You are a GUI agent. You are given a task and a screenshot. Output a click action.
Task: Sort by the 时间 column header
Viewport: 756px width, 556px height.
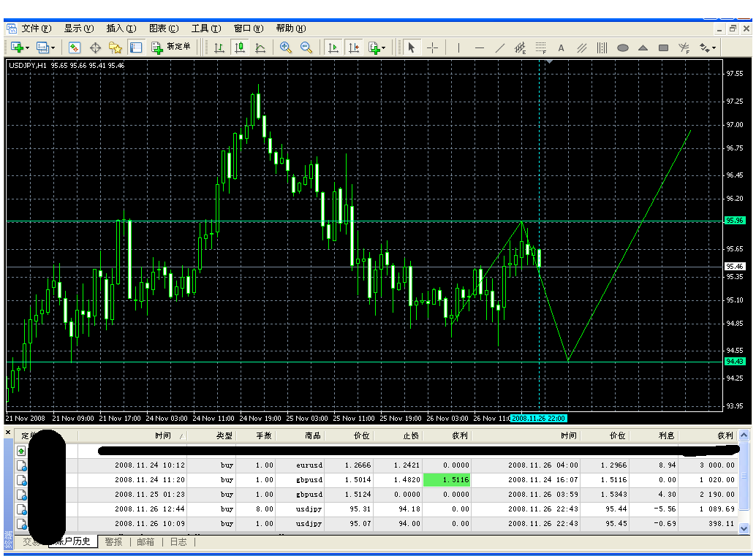tap(162, 435)
